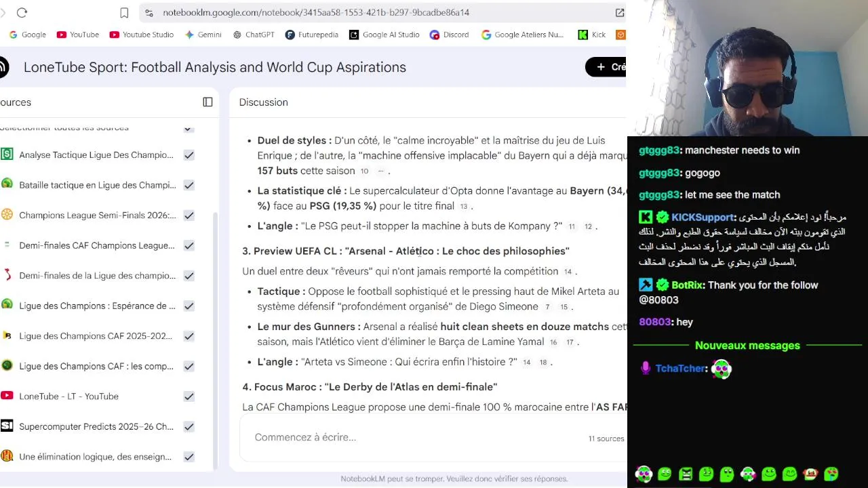Click the YouTube icon of LoneTube - LT source

(7, 396)
